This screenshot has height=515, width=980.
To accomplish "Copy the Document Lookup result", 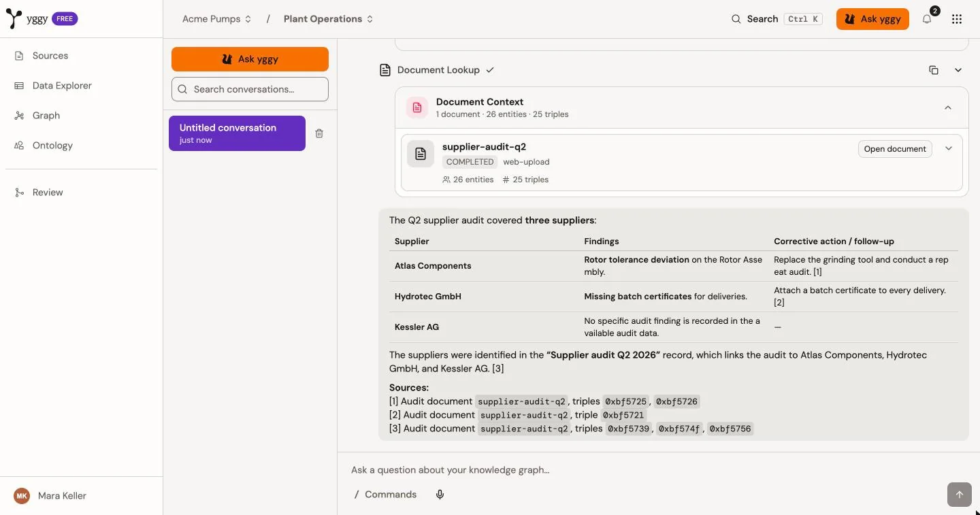I will pos(934,70).
